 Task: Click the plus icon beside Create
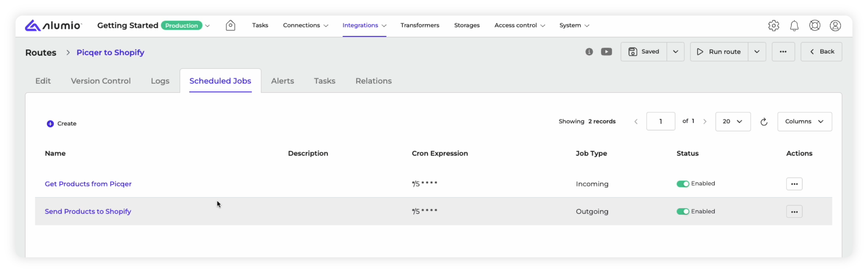pyautogui.click(x=50, y=124)
